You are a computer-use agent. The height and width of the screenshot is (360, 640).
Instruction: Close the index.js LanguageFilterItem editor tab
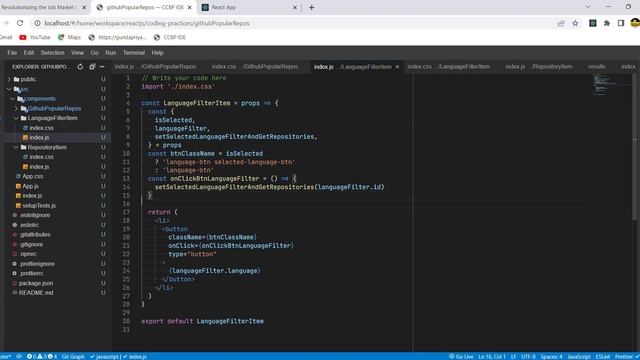pos(397,67)
